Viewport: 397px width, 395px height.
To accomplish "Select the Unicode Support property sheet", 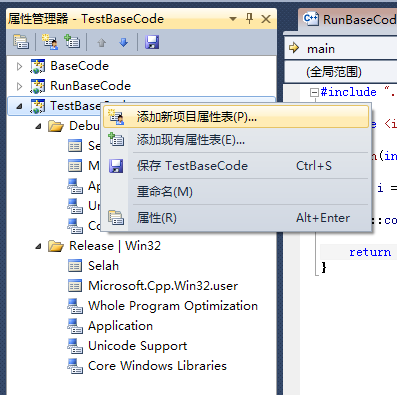I will (x=137, y=346).
